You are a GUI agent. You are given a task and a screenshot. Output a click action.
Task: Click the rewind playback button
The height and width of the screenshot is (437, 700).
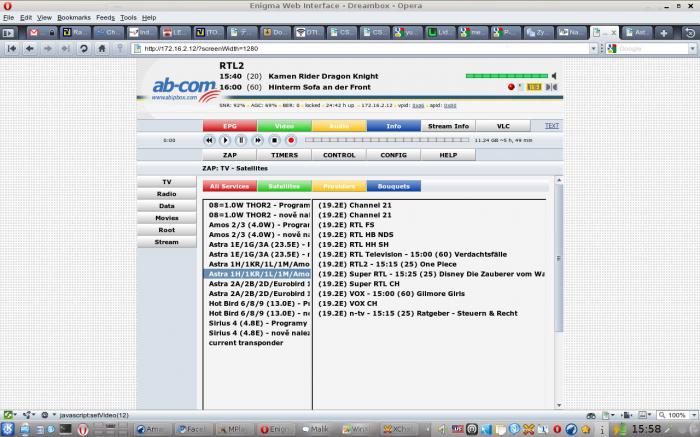pyautogui.click(x=208, y=140)
